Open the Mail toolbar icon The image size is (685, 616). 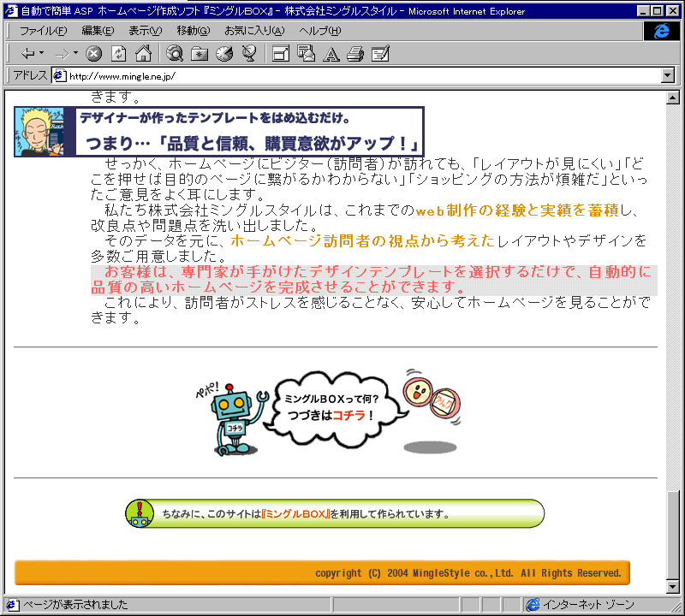306,54
